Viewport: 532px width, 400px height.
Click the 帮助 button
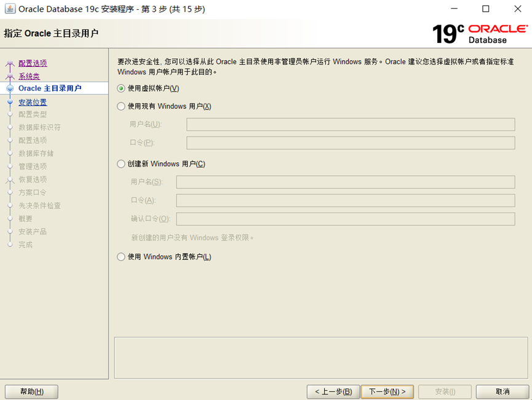click(x=31, y=391)
